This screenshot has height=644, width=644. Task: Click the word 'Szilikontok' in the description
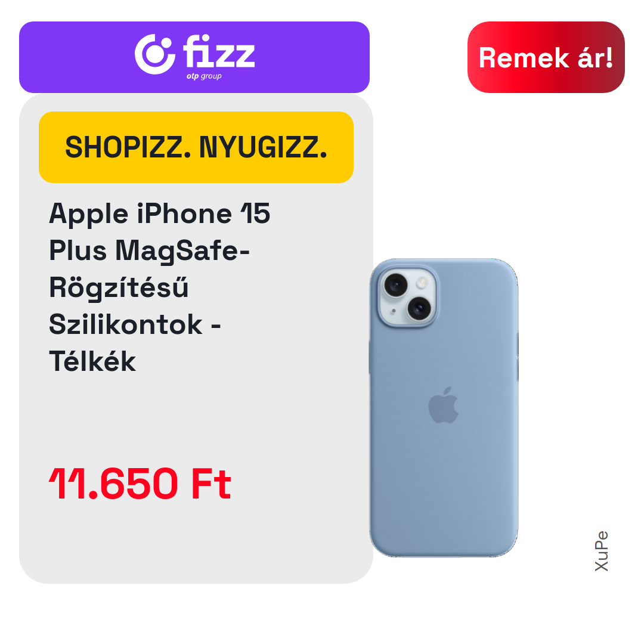click(126, 324)
